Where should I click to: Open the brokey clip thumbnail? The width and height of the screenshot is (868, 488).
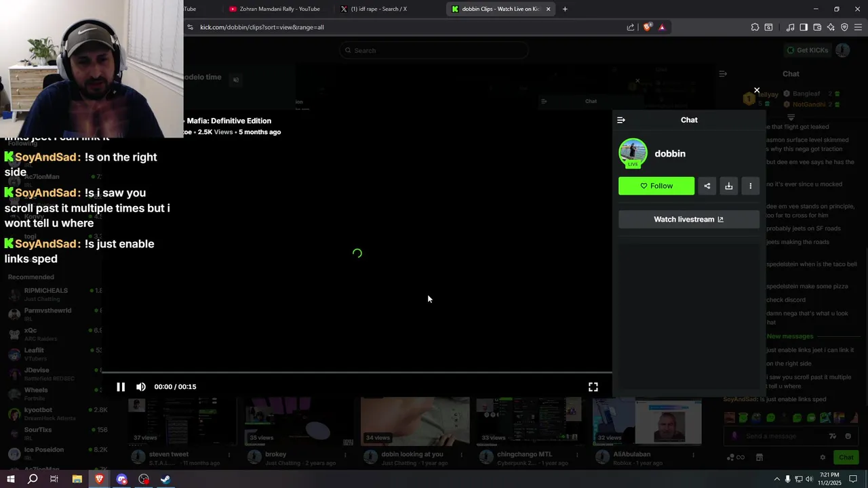(299, 422)
